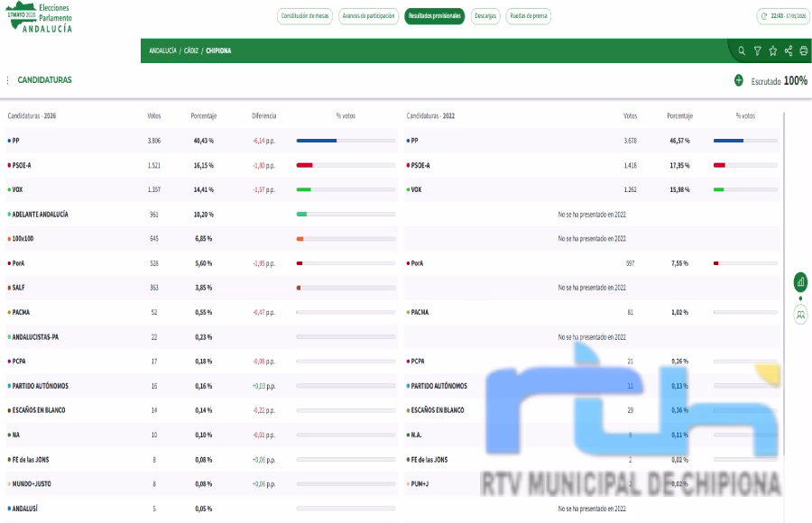Click the ADELANTE ANDALUCÍA vote bar

(346, 215)
